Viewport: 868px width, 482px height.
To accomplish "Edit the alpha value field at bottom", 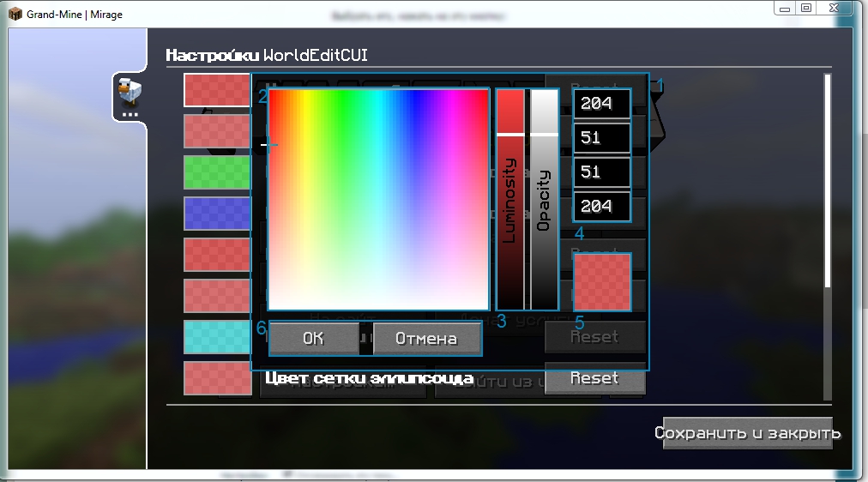I will pyautogui.click(x=602, y=207).
